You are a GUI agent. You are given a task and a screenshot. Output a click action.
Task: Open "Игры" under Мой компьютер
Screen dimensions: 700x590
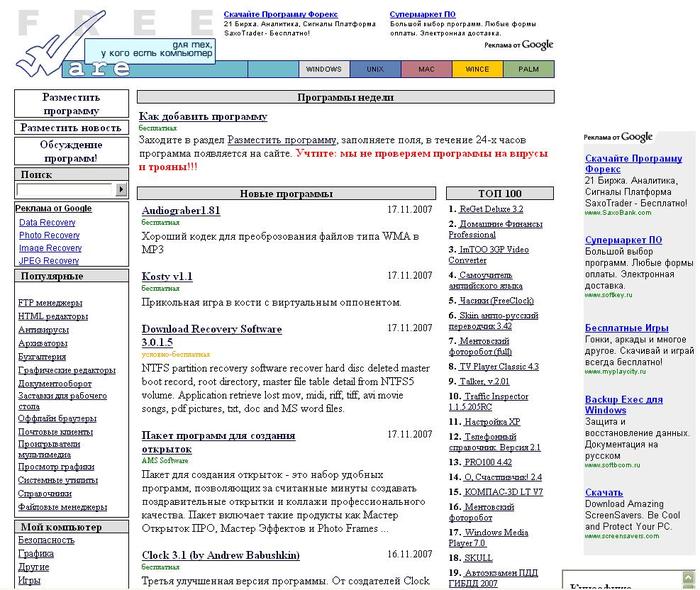tap(29, 580)
